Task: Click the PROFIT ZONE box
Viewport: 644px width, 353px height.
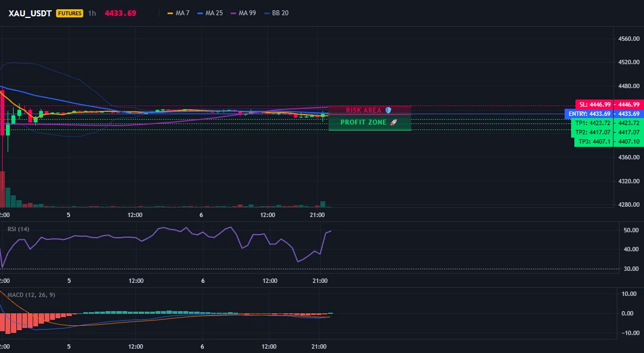Action: pyautogui.click(x=370, y=122)
